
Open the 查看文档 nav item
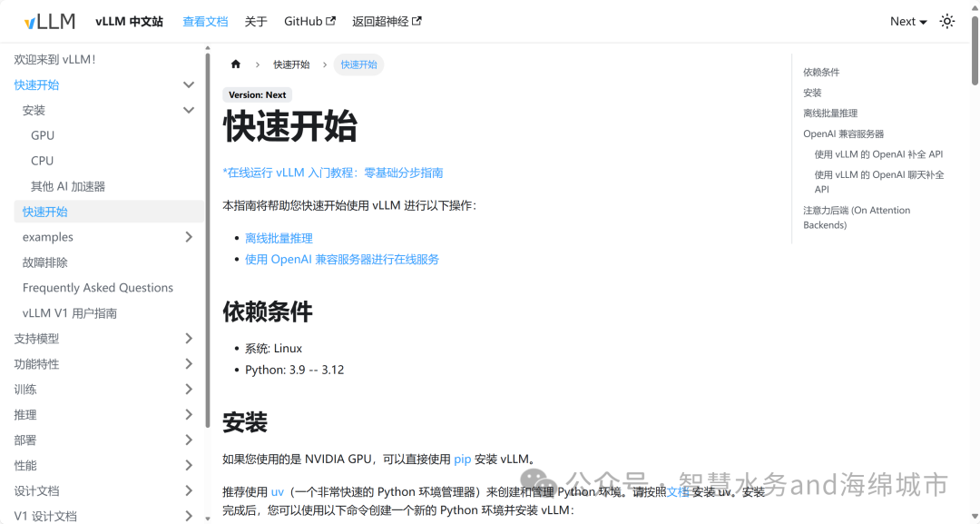[205, 21]
